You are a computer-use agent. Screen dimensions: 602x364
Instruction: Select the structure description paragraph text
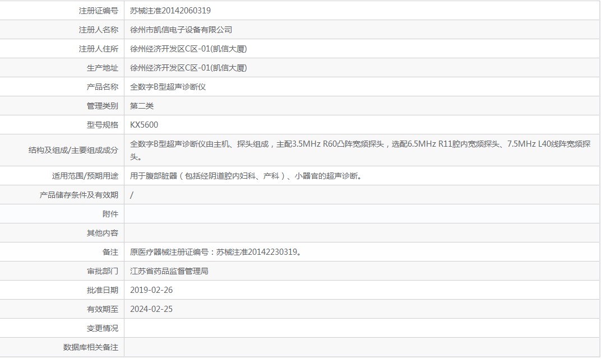(360, 150)
